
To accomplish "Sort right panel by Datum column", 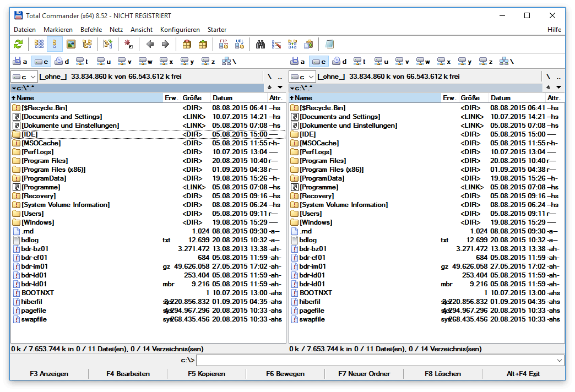I will point(517,98).
